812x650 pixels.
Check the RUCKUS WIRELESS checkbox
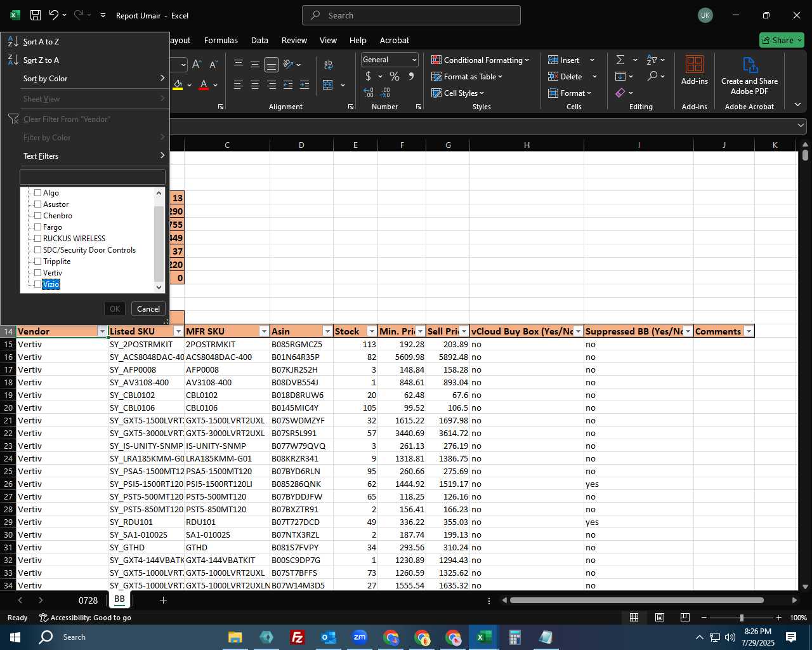[x=37, y=238]
